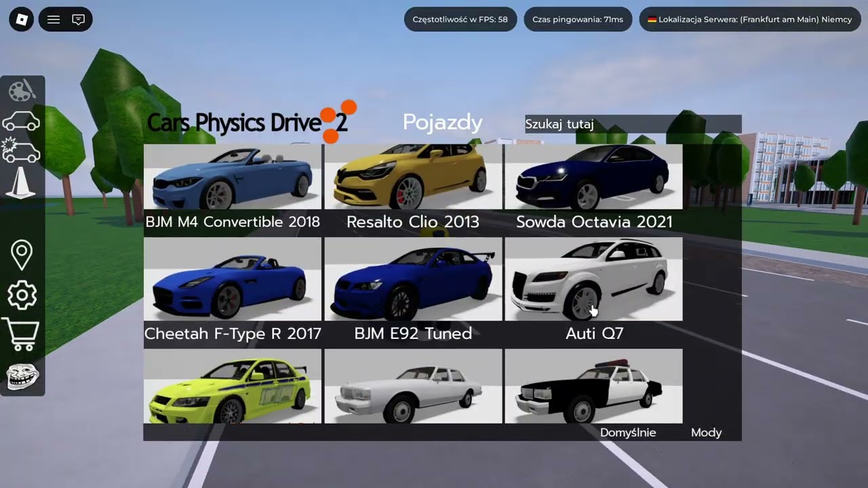Switch to the Mody tab
Screen dimensions: 868x488
tap(706, 432)
